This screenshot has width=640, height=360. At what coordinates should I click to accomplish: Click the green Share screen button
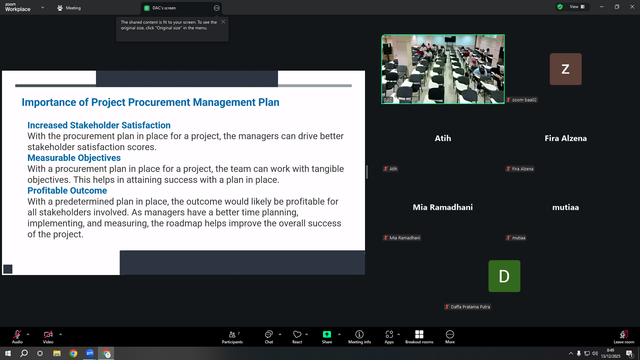pos(327,337)
